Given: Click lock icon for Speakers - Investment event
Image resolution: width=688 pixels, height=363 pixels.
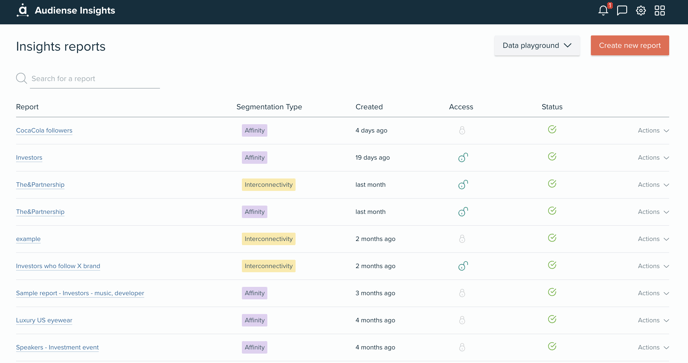Looking at the screenshot, I should click(462, 347).
